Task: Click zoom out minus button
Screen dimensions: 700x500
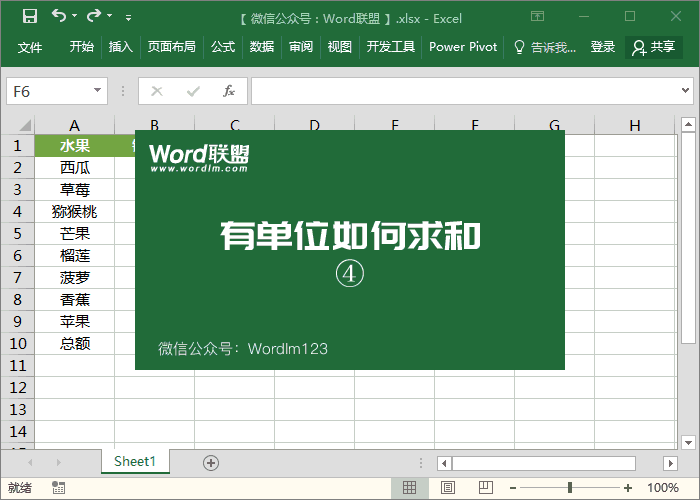Action: [x=513, y=488]
